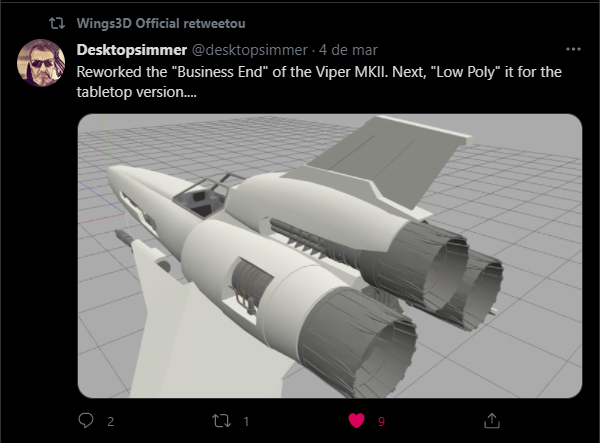
Task: Expand the three-dot more options menu
Action: point(573,49)
